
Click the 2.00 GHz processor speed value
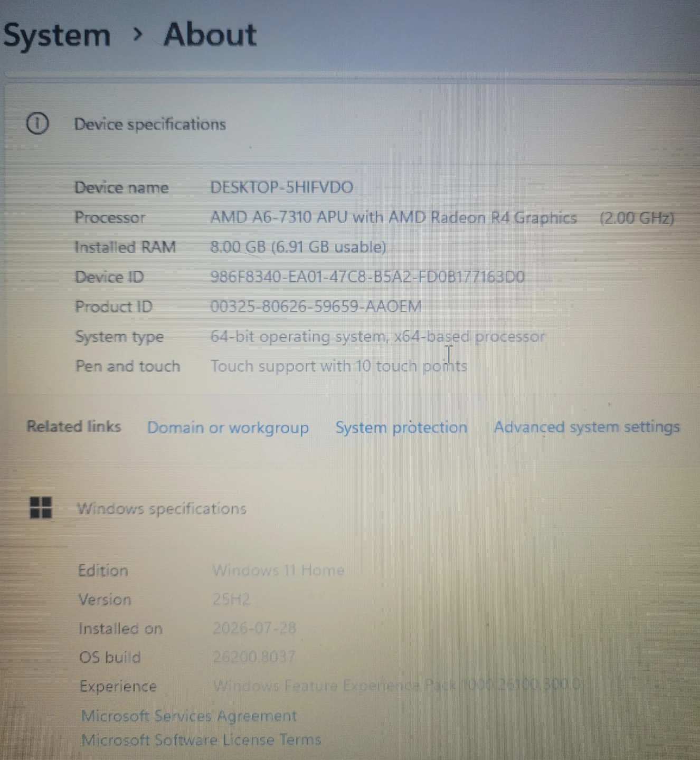tap(637, 218)
